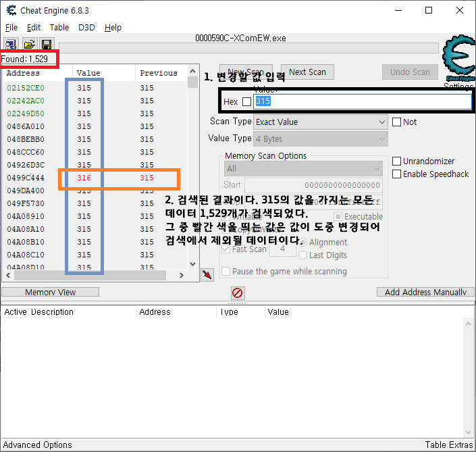Click the Value column header in results

pyautogui.click(x=104, y=73)
